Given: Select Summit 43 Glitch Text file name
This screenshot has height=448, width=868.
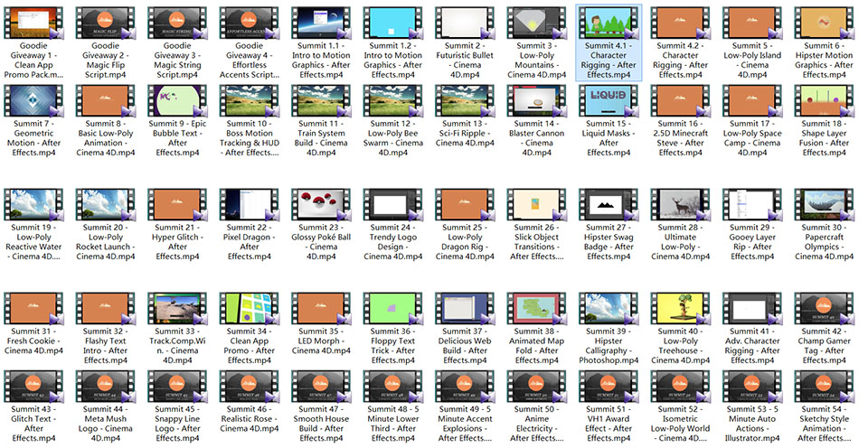Looking at the screenshot, I should [x=33, y=424].
